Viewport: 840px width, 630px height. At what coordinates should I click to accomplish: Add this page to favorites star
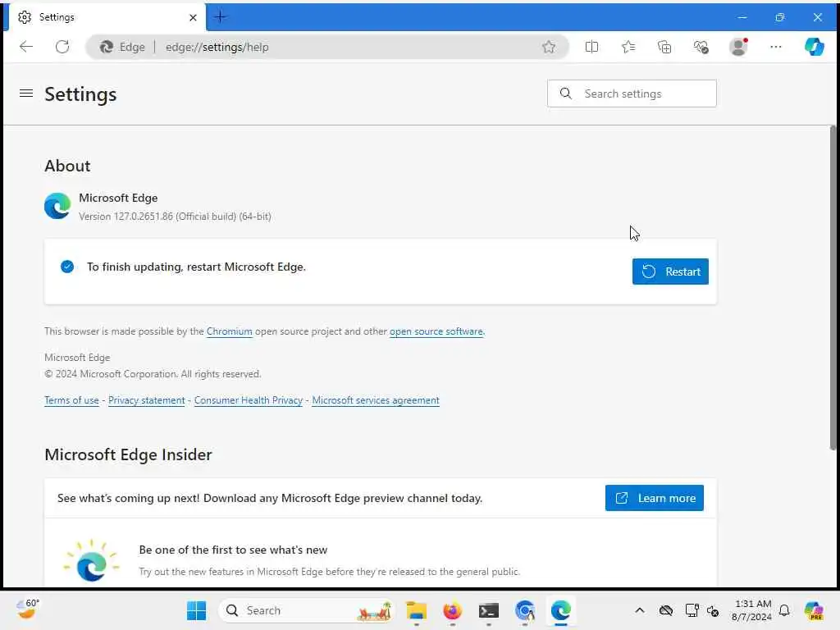pos(549,47)
